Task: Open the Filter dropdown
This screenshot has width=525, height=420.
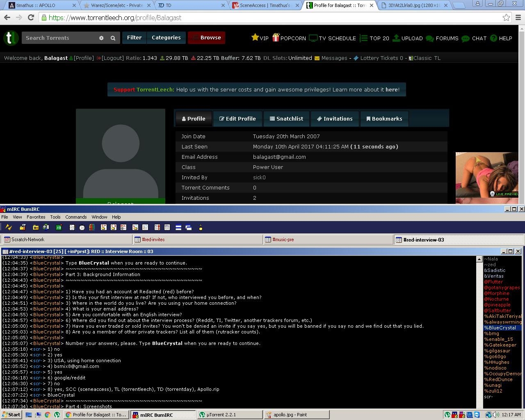Action: click(x=134, y=38)
